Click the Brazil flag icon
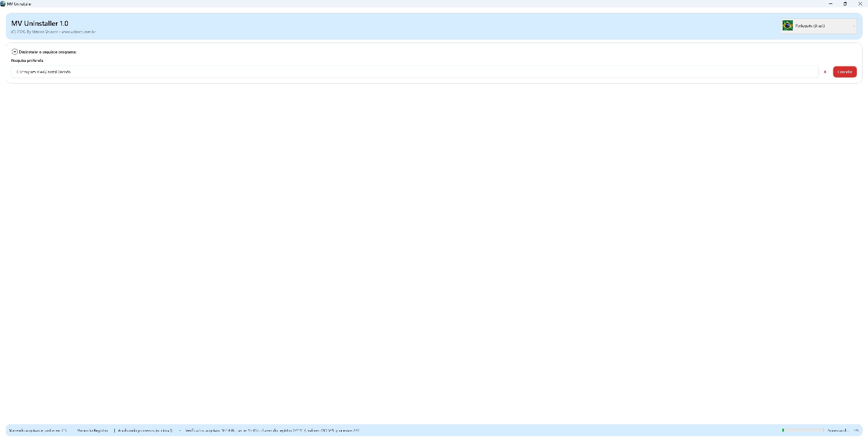The height and width of the screenshot is (442, 868). (x=787, y=26)
